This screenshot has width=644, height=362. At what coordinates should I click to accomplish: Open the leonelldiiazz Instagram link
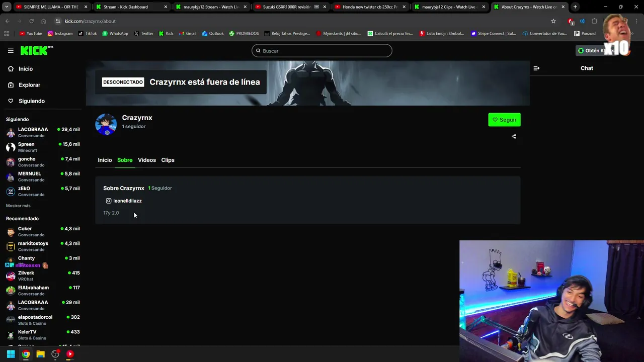(124, 201)
